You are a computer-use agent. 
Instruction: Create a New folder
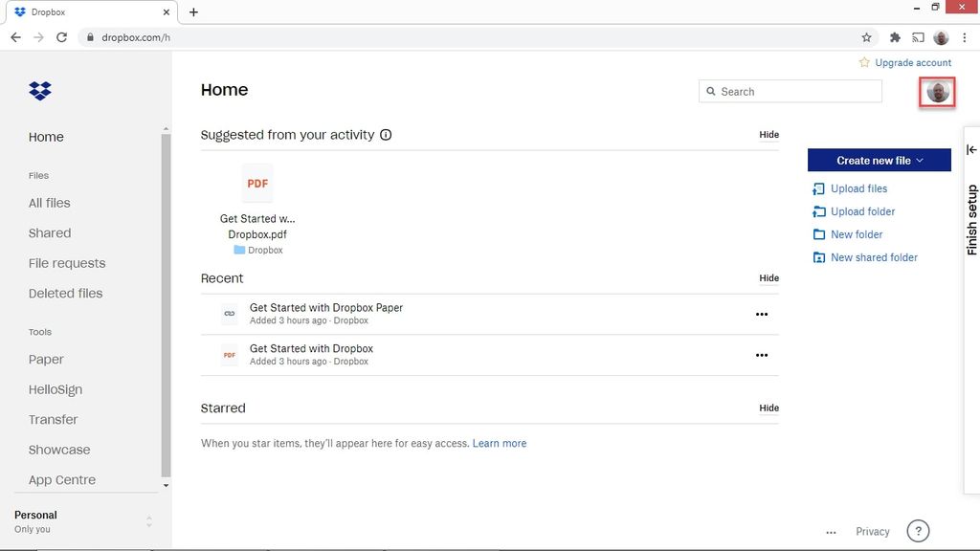tap(856, 234)
